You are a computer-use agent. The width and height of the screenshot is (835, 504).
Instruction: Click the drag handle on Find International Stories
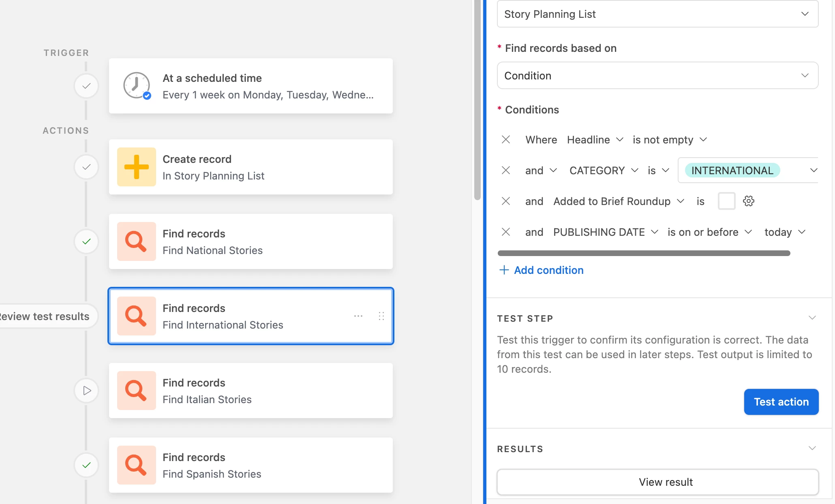[381, 316]
